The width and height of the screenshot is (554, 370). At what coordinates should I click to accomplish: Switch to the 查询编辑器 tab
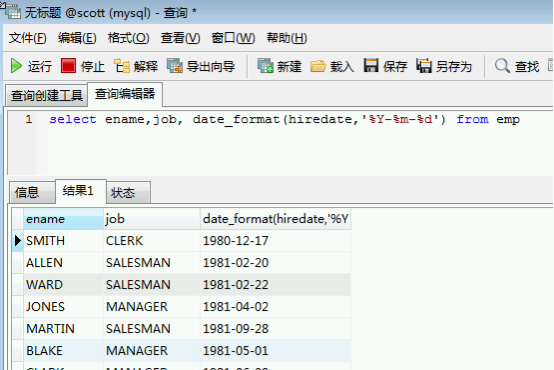(125, 94)
